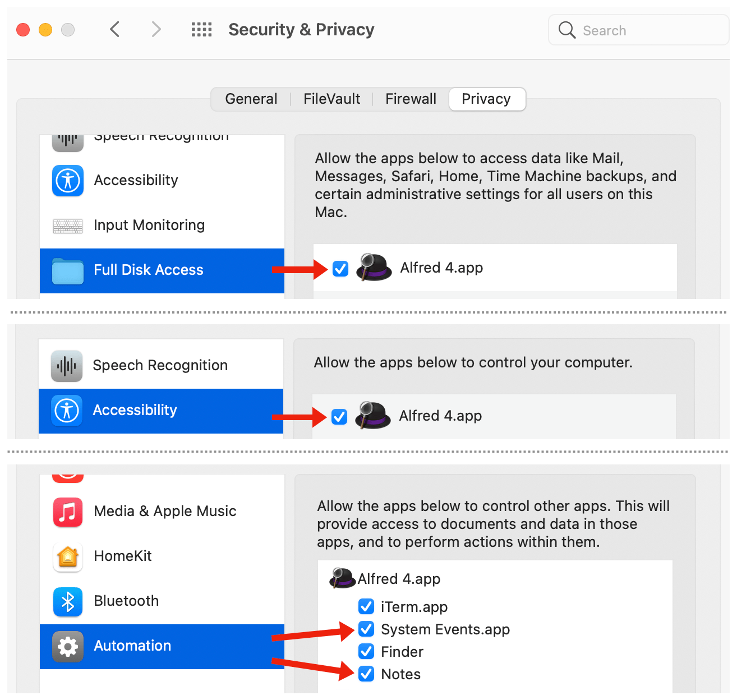The image size is (737, 700).
Task: Click the Speech Recognition waveform icon
Action: click(x=67, y=366)
